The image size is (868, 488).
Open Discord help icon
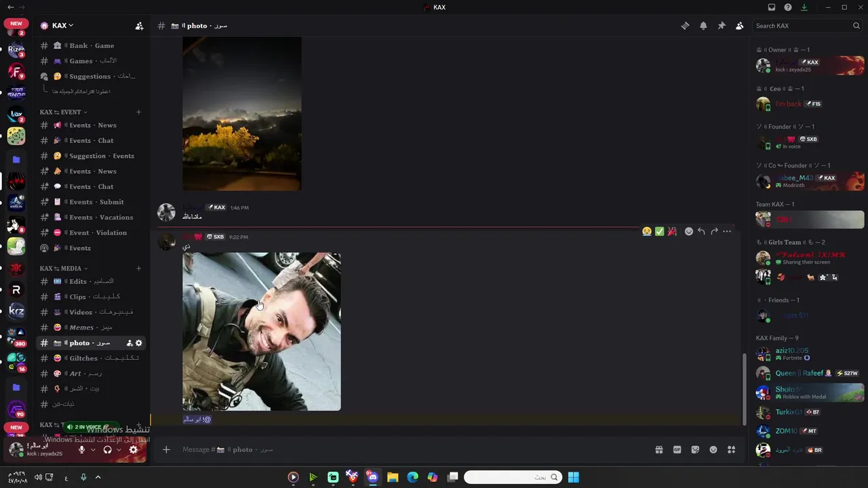click(x=788, y=7)
